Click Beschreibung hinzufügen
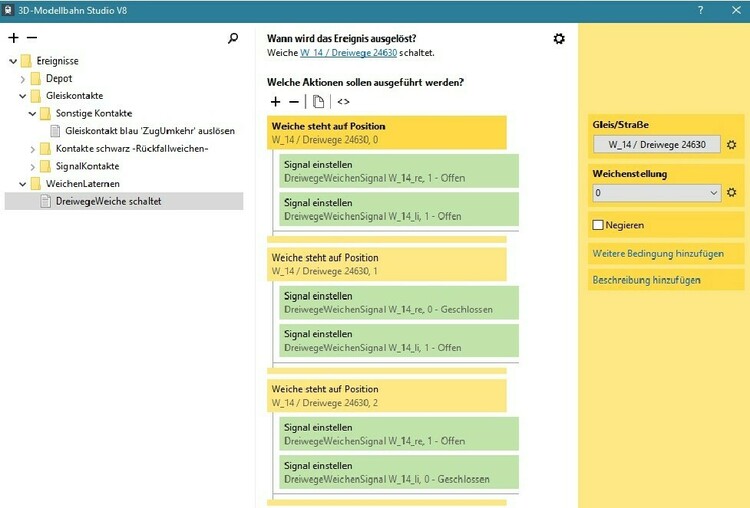The width and height of the screenshot is (750, 508). (x=646, y=280)
